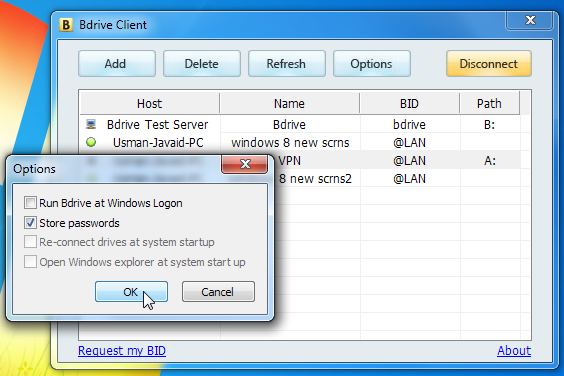This screenshot has width=564, height=376.
Task: Click the 'A:' path cell
Action: [x=490, y=160]
